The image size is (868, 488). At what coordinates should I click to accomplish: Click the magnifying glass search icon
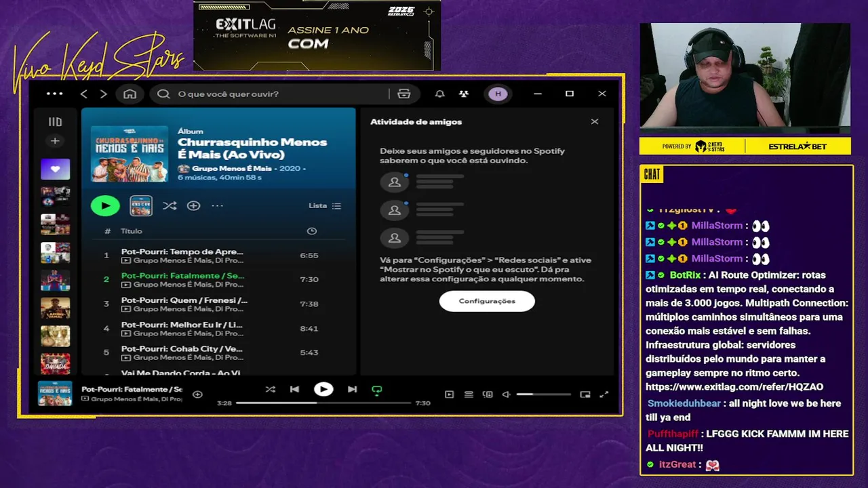click(163, 94)
